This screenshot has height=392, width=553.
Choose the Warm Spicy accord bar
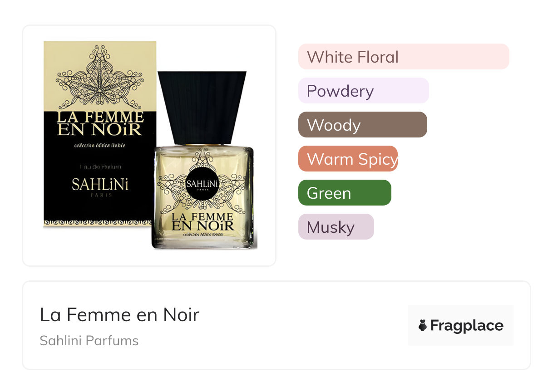pyautogui.click(x=348, y=159)
